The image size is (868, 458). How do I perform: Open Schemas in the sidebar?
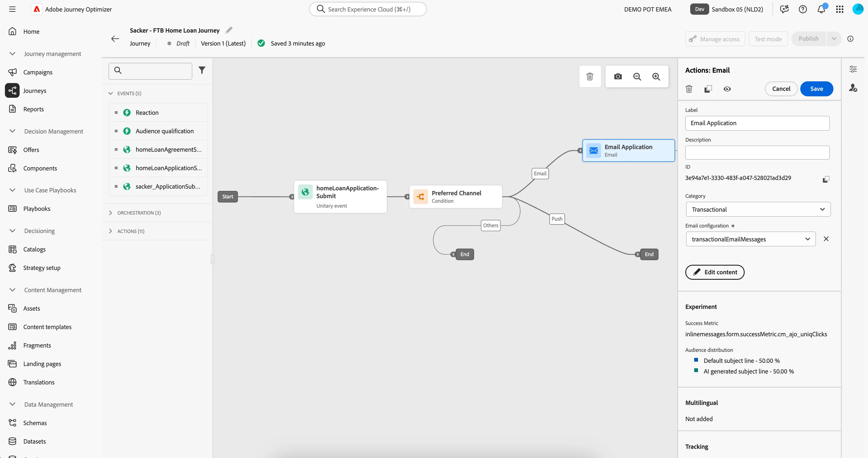(35, 423)
